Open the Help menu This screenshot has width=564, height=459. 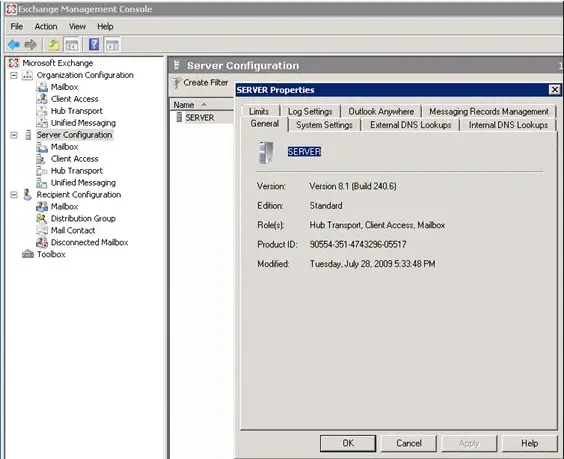tap(105, 27)
